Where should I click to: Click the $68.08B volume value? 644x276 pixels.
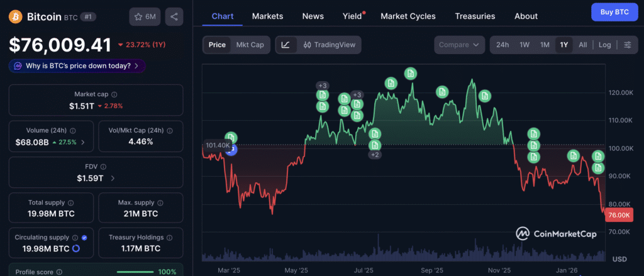[31, 142]
